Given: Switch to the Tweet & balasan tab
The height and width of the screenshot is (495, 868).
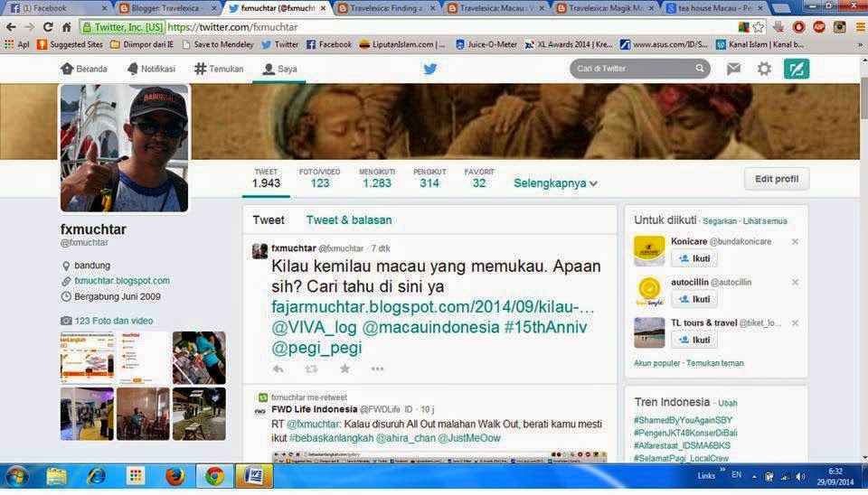Looking at the screenshot, I should (x=349, y=219).
